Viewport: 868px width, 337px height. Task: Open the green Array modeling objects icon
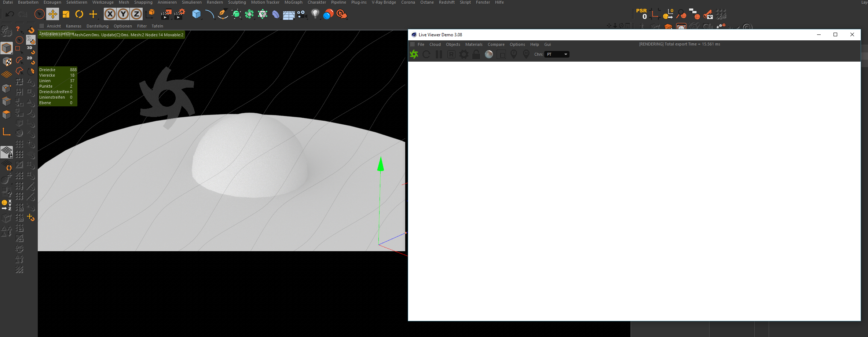[x=249, y=14]
